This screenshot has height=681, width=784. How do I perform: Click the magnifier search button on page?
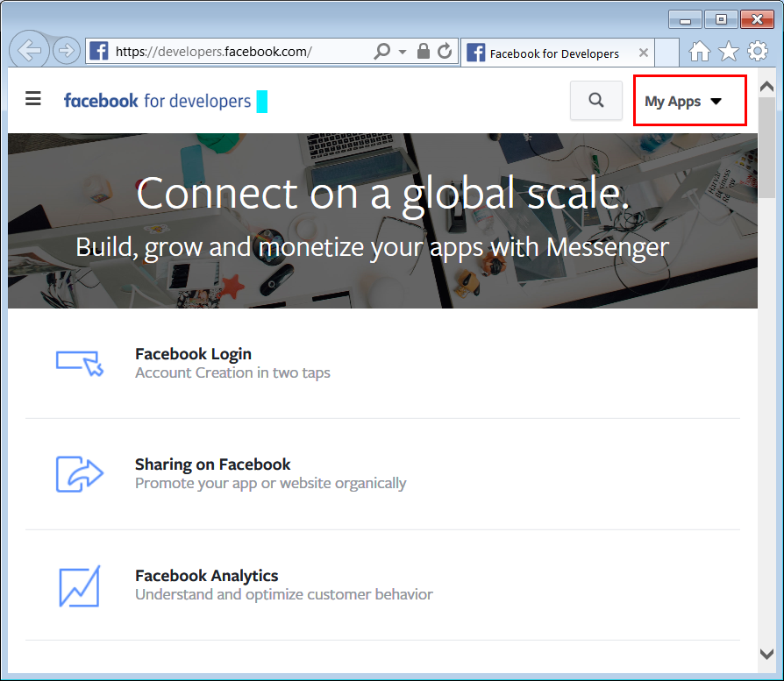tap(596, 101)
